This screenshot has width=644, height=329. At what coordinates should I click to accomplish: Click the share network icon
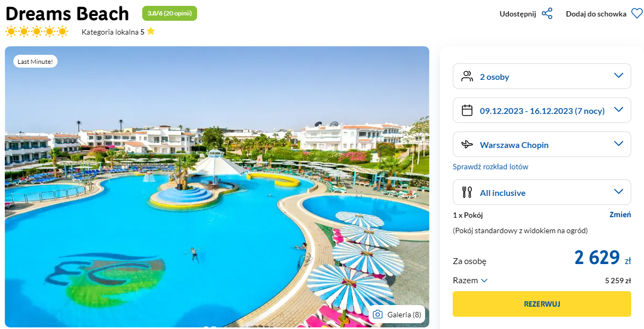547,14
